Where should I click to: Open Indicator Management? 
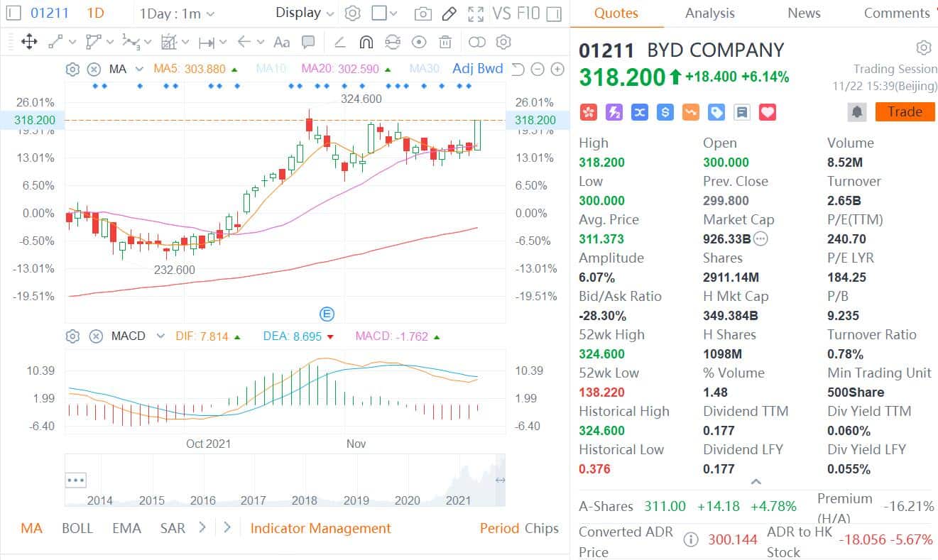[x=319, y=529]
